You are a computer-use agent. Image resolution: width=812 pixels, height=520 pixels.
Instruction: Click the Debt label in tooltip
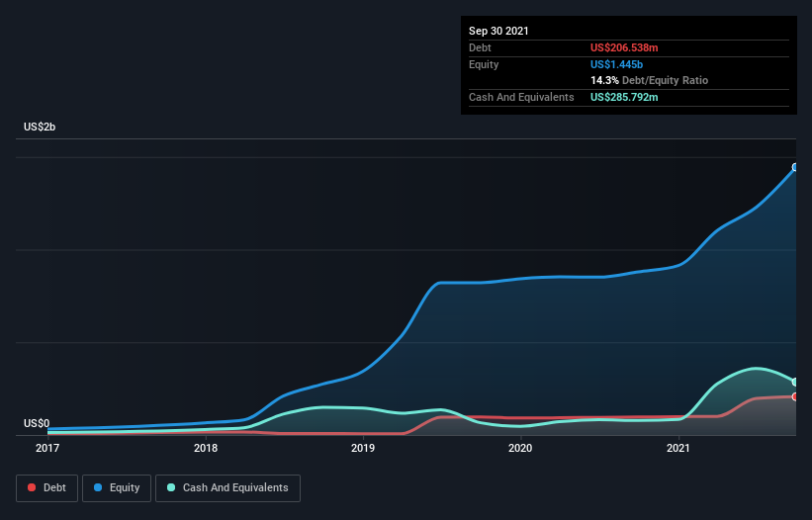point(480,47)
